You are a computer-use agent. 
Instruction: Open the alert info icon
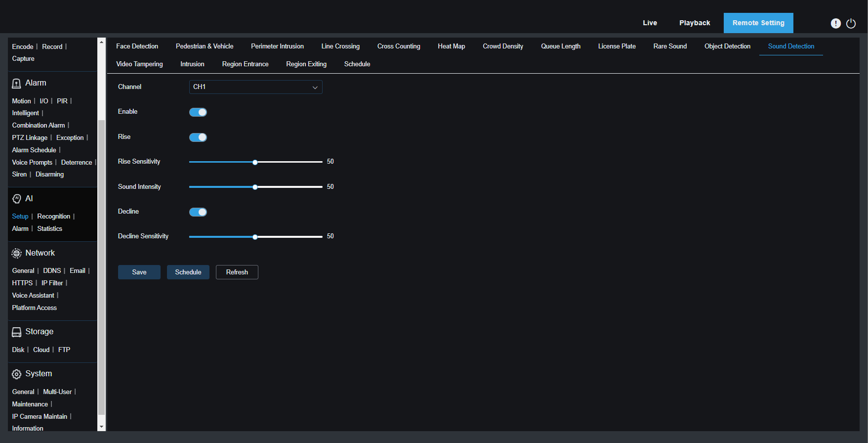[835, 23]
